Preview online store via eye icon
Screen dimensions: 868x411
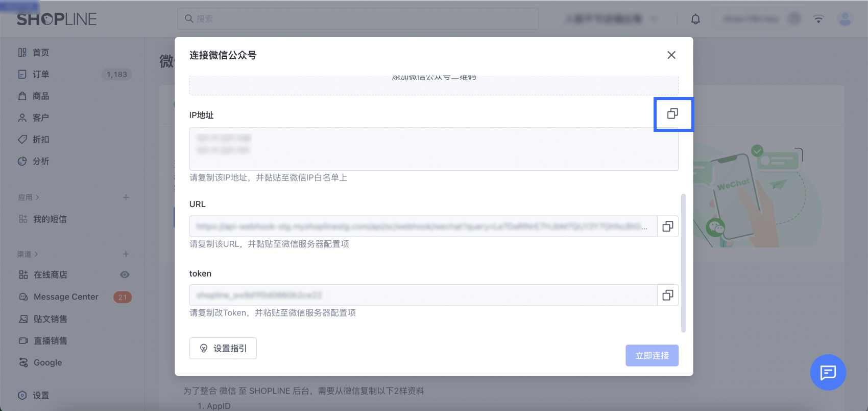tap(125, 275)
